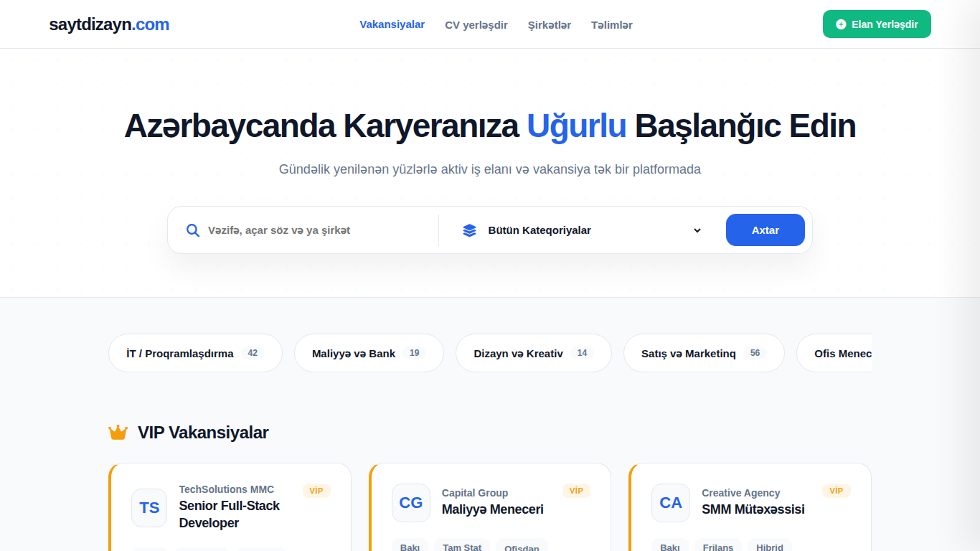Screen dimensions: 980x551
Task: Expand categories using the chevron arrow
Action: click(x=697, y=230)
